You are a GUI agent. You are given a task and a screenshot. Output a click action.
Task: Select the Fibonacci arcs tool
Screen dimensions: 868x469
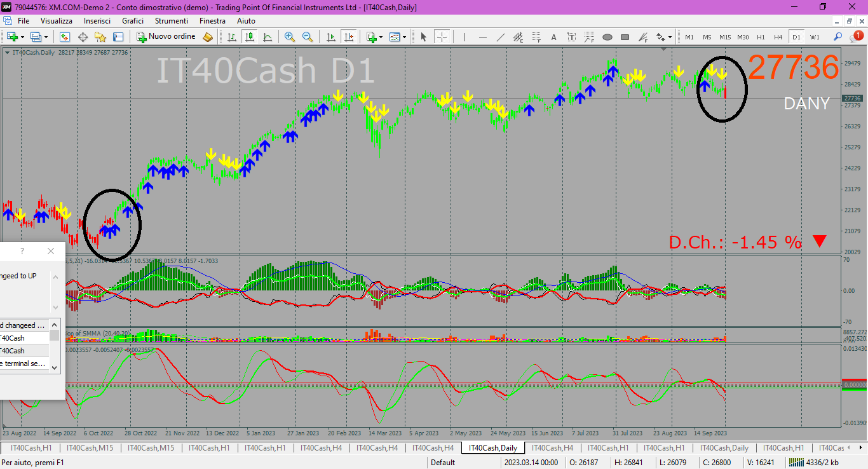[589, 37]
